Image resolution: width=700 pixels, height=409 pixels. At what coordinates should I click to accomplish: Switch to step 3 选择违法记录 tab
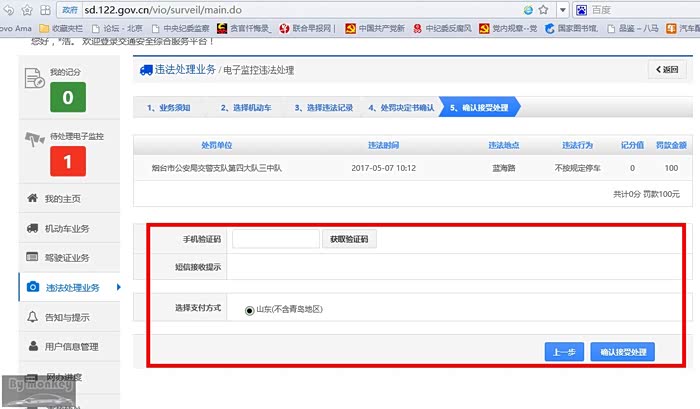pos(324,108)
